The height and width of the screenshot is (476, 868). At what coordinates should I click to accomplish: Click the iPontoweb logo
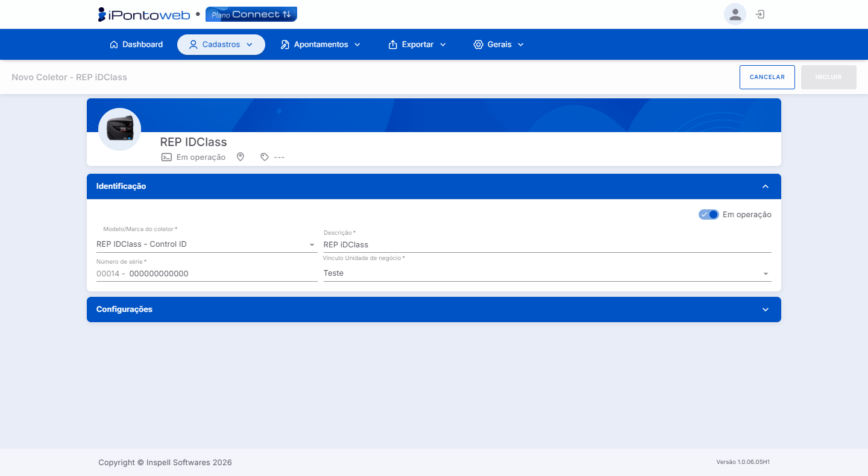144,14
